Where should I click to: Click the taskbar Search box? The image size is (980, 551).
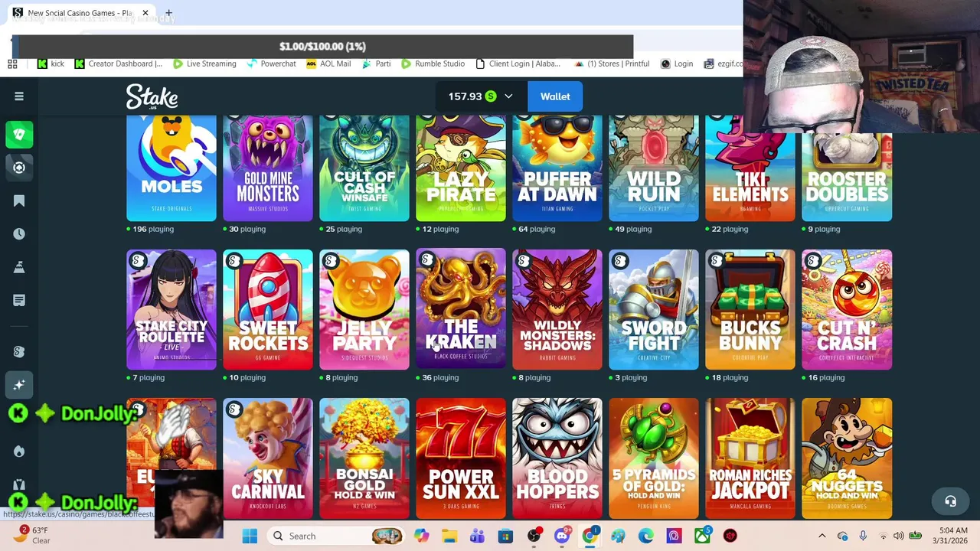[x=337, y=536]
